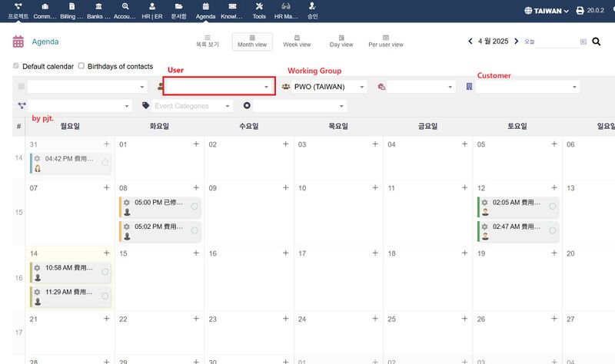This screenshot has height=364, width=615.
Task: Switch to Per user view
Action: [385, 41]
